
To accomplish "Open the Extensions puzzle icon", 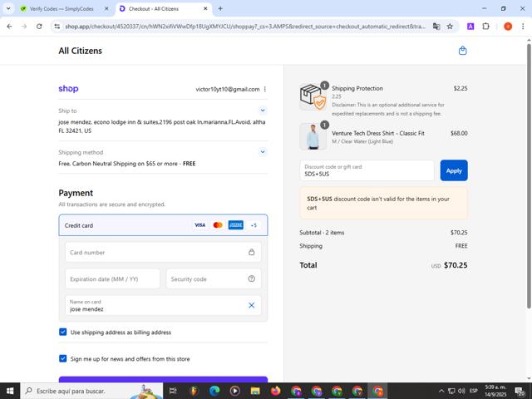I will [x=485, y=27].
